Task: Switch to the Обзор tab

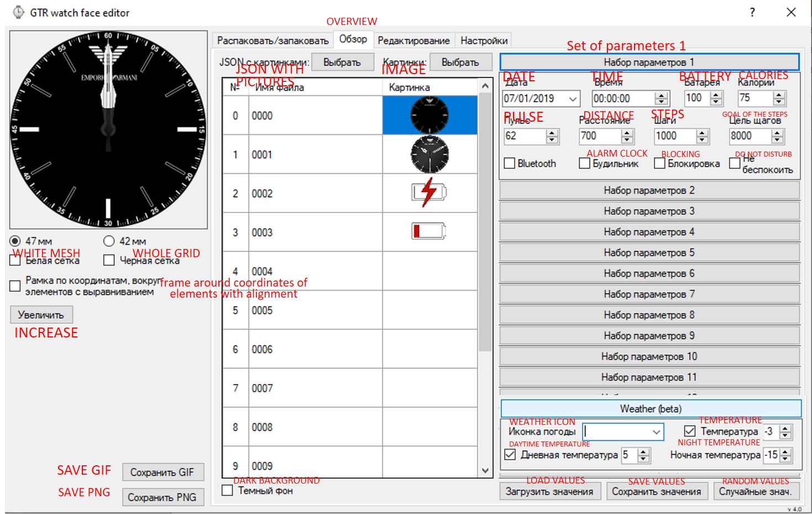Action: tap(353, 39)
